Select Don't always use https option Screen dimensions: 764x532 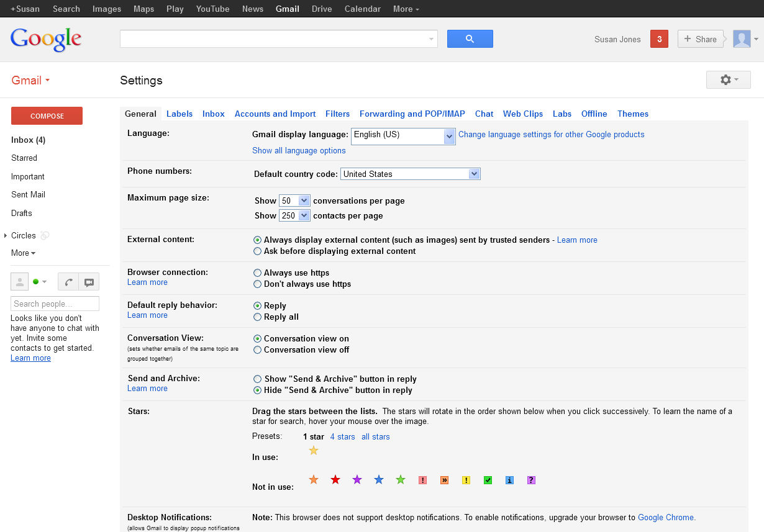coord(257,284)
